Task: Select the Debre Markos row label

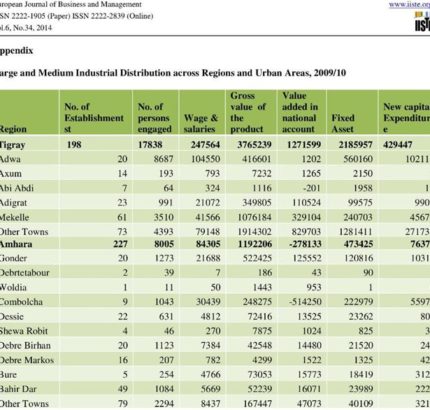Action: point(27,360)
